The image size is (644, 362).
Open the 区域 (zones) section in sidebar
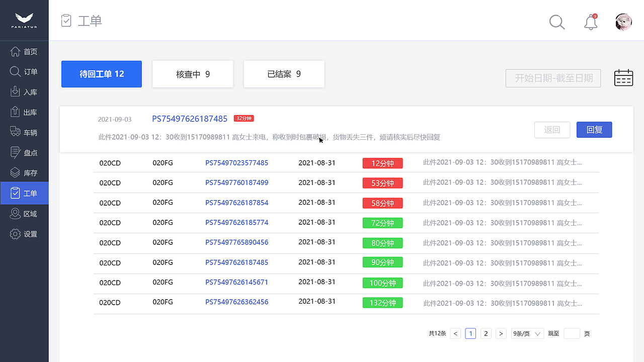coord(24,213)
